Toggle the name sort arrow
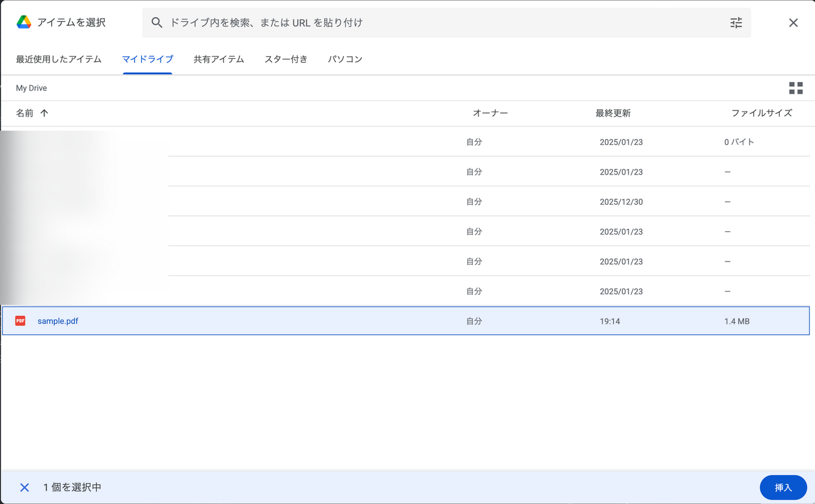Image resolution: width=815 pixels, height=504 pixels. 44,113
